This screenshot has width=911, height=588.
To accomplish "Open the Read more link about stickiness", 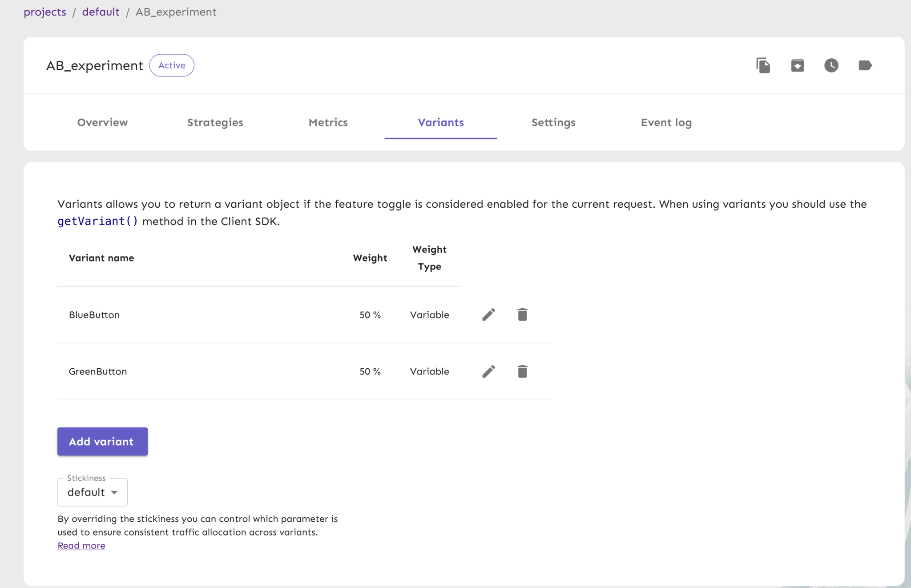I will [81, 545].
